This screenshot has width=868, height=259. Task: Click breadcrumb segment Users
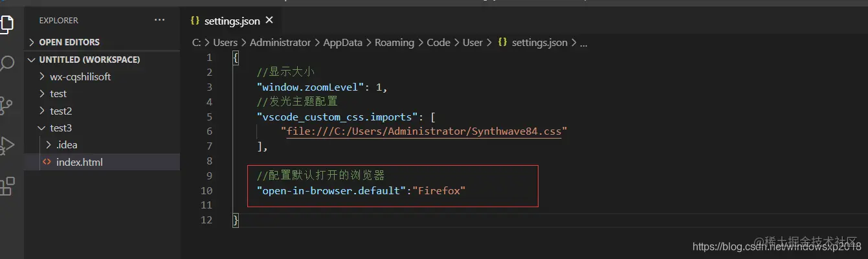[x=225, y=43]
